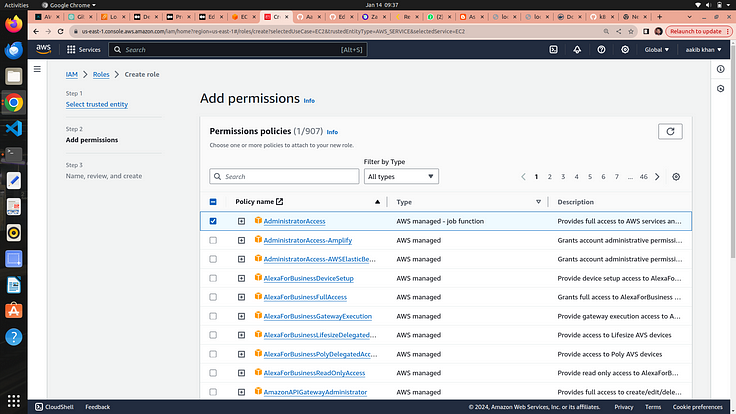Open the Filter by Type dropdown
Viewport: 736px width, 414px height.
[401, 176]
